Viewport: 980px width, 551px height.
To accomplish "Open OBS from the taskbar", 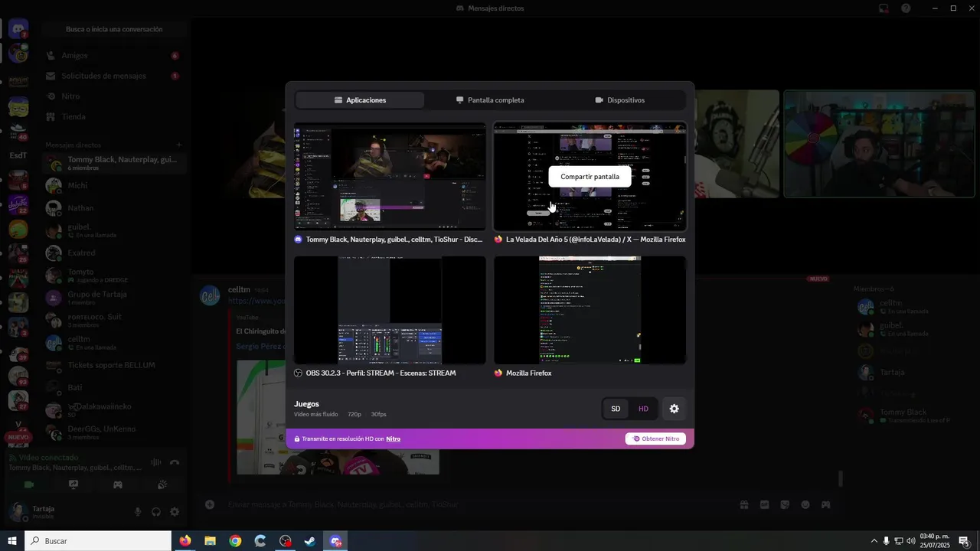I will coord(286,541).
